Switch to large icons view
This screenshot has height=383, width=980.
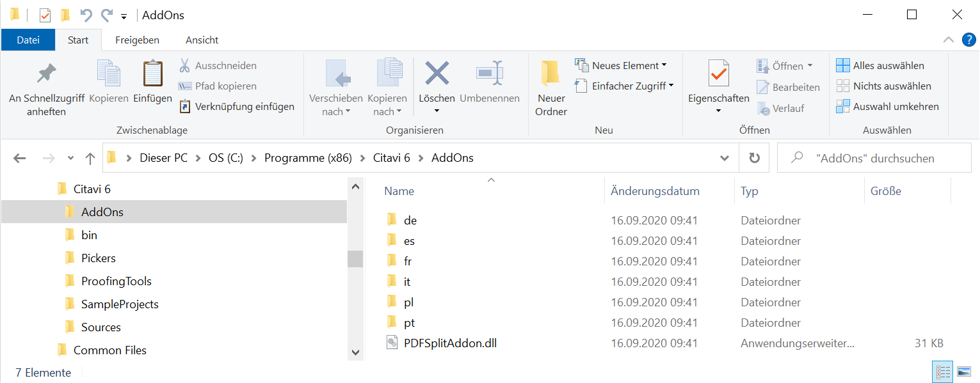(963, 371)
